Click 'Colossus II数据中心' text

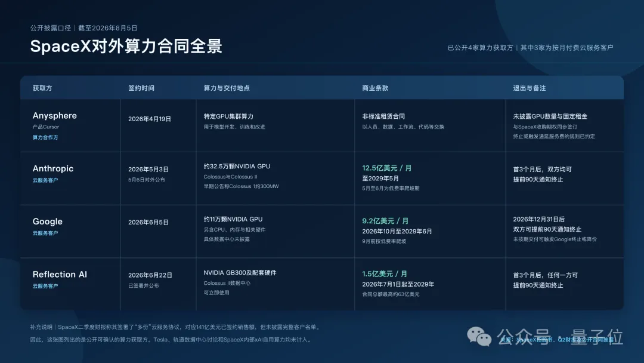(227, 283)
